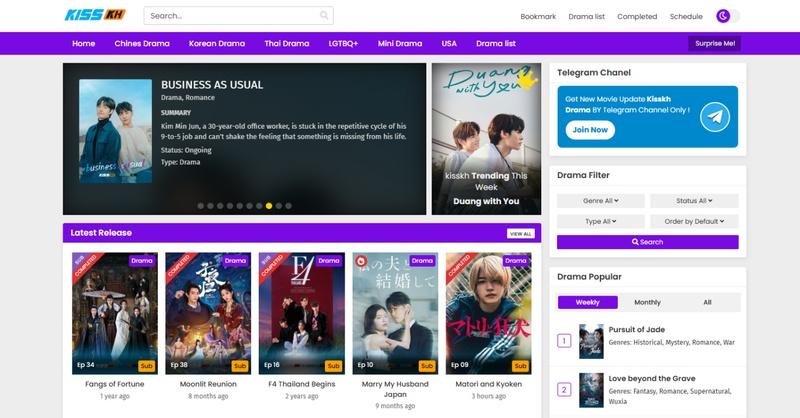Click the VIEW ALL button in Latest Release
This screenshot has height=418, width=800.
point(520,233)
